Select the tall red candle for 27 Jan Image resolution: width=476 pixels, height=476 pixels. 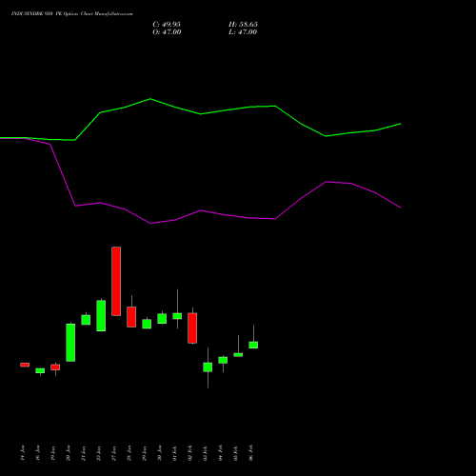pos(116,281)
